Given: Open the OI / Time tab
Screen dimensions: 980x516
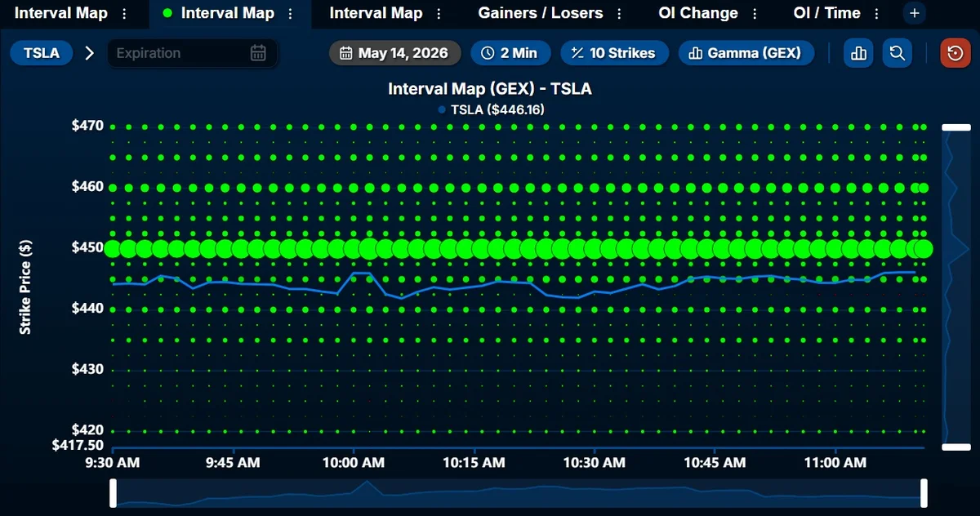Looking at the screenshot, I should coord(826,13).
